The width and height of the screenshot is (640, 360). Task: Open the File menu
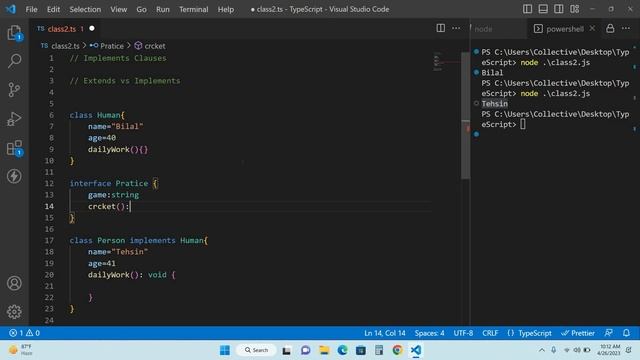(x=31, y=9)
